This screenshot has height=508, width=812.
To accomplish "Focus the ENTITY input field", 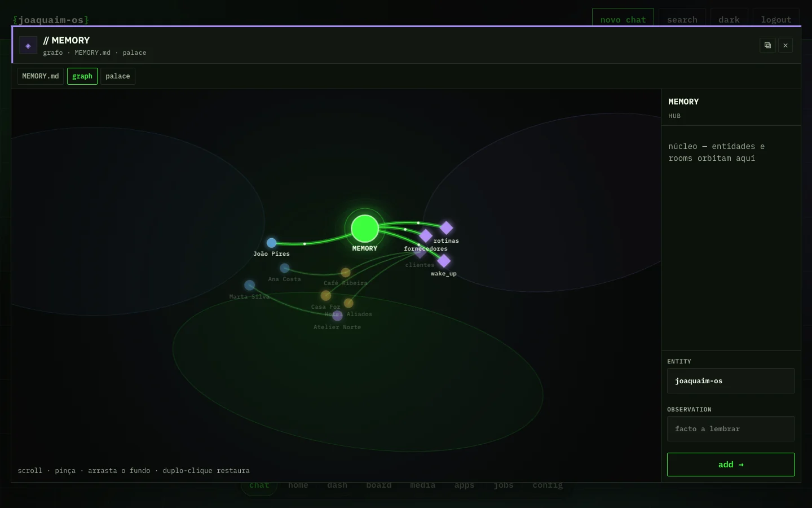I will click(731, 381).
